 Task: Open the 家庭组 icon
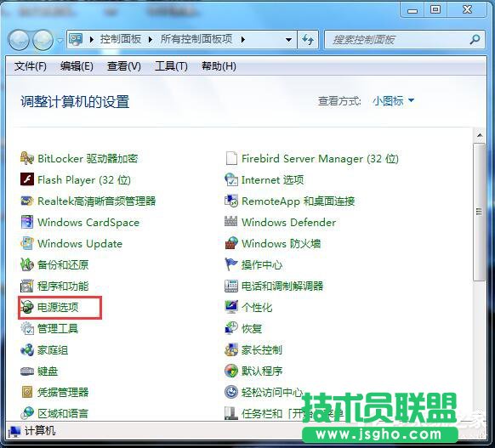[27, 350]
